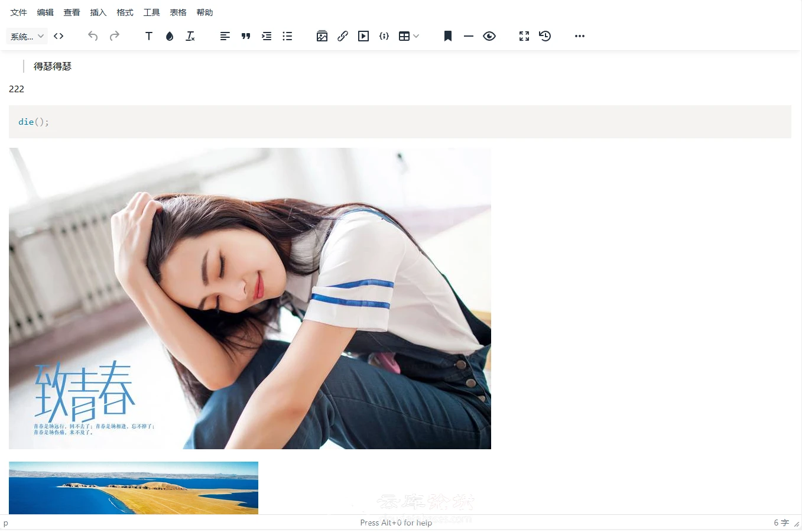Expand the 系统 font family dropdown
Screen dimensions: 802x532
pyautogui.click(x=27, y=36)
